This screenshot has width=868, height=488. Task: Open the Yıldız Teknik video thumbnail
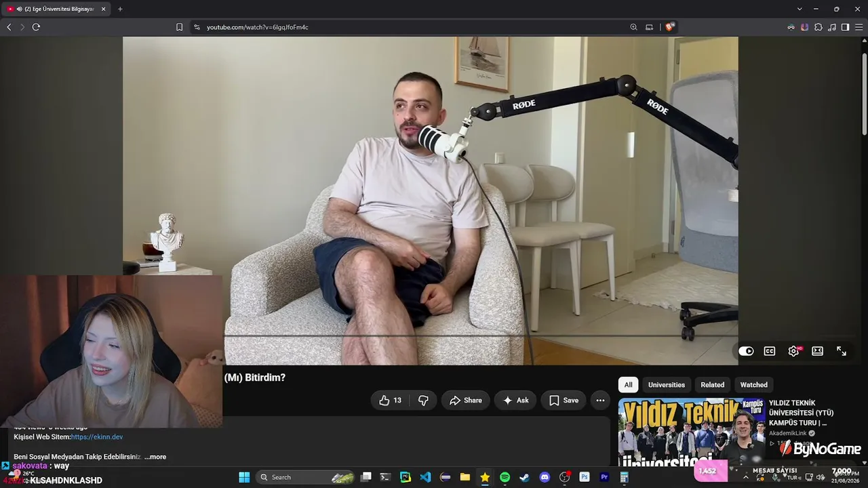pyautogui.click(x=691, y=431)
